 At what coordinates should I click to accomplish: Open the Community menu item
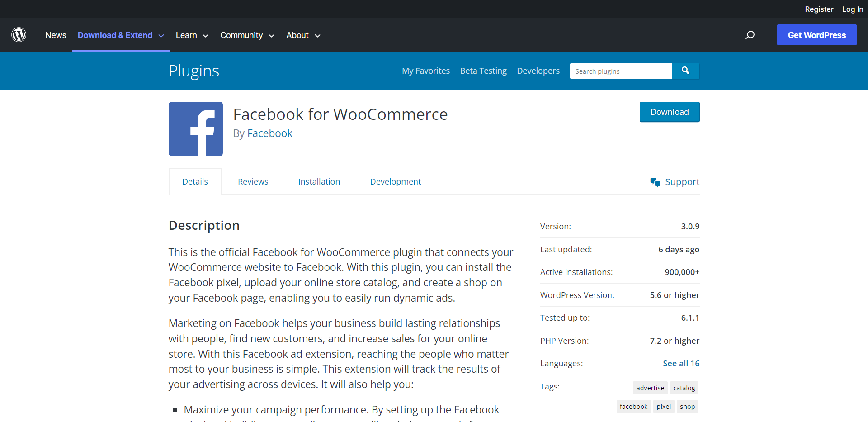241,35
